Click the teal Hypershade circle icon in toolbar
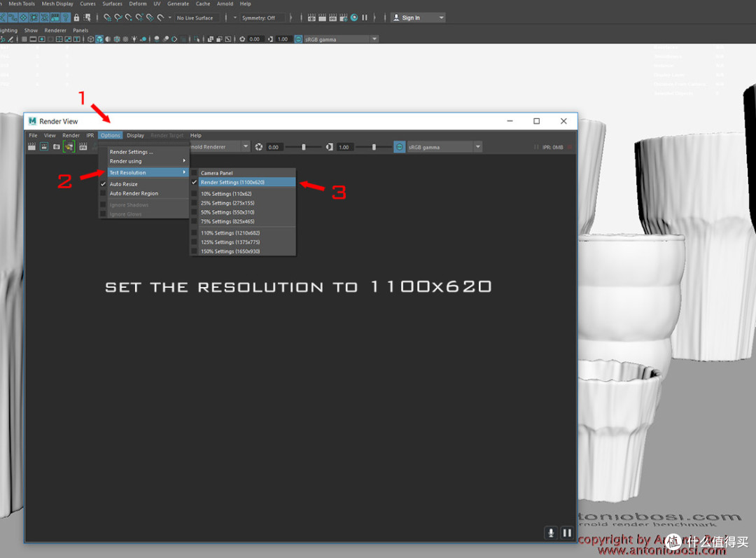The image size is (756, 558). click(354, 18)
